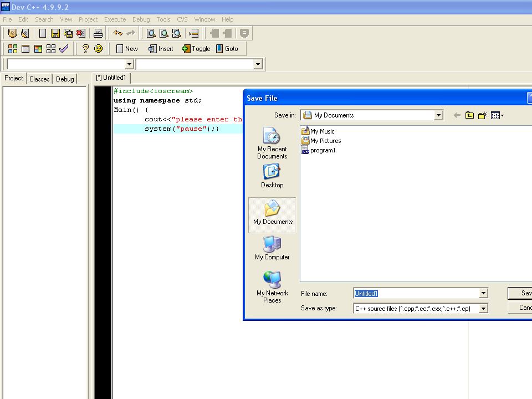Expand the Save as type dropdown
Viewport: 532px width, 399px height.
[483, 309]
